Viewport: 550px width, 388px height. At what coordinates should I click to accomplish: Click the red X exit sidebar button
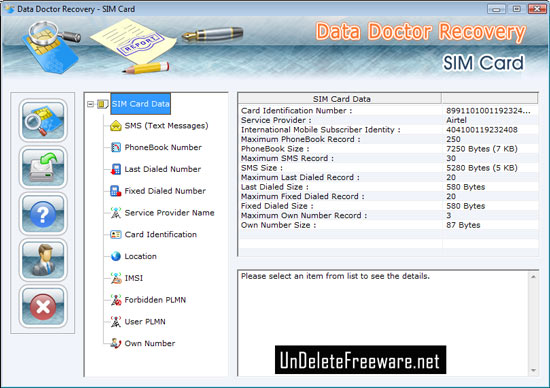tap(43, 306)
